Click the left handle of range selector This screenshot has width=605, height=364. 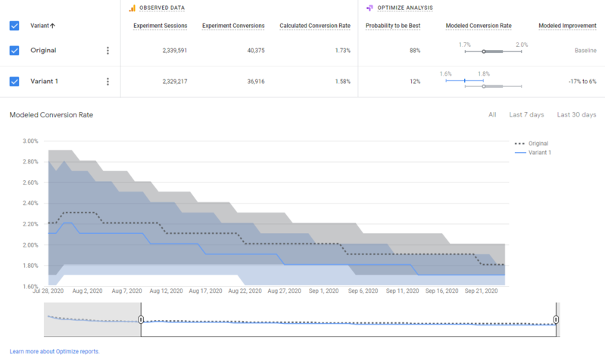[141, 320]
